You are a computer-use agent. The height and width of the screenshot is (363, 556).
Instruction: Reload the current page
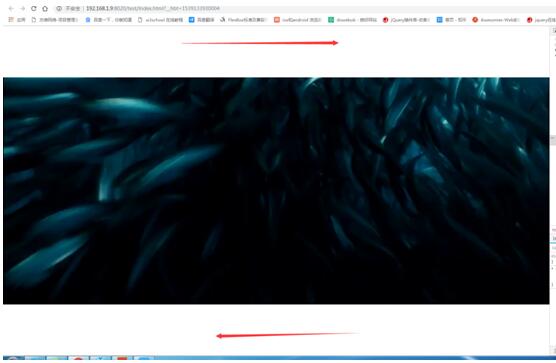(34, 8)
